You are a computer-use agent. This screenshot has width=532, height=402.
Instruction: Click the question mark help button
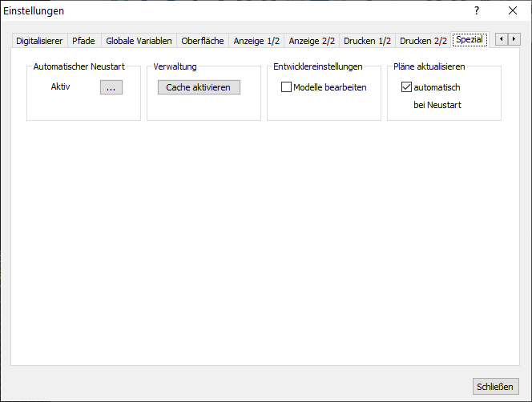click(x=477, y=11)
